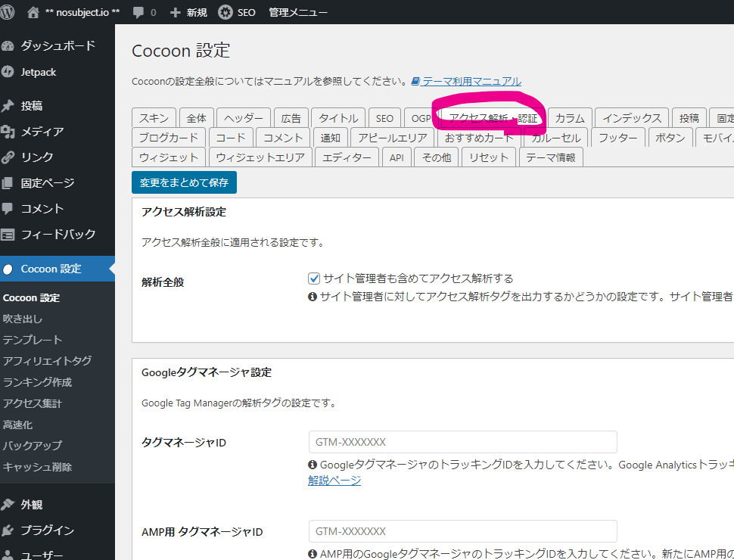Switch to the ブログカード tab

click(x=169, y=137)
